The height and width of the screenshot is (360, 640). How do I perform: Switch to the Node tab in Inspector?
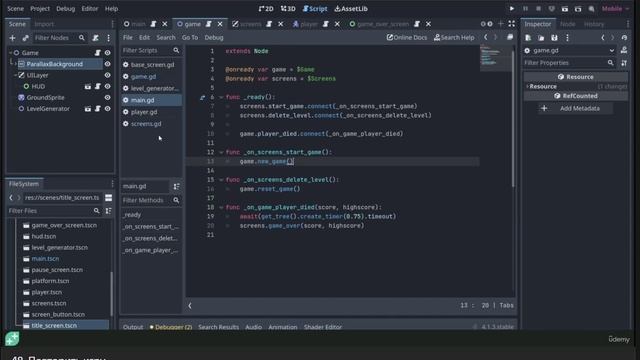567,24
